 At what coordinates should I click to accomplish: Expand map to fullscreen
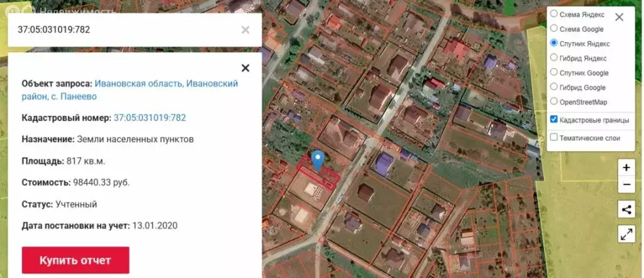tap(626, 233)
